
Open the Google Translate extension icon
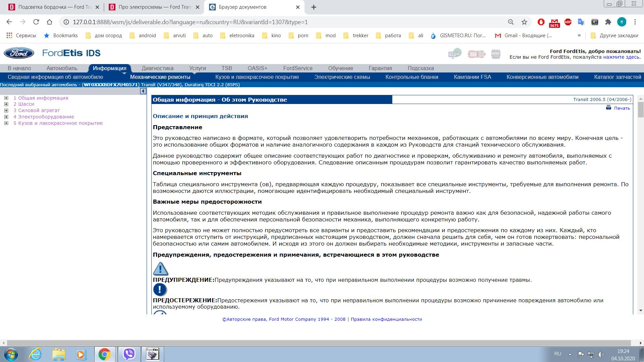pos(581,22)
